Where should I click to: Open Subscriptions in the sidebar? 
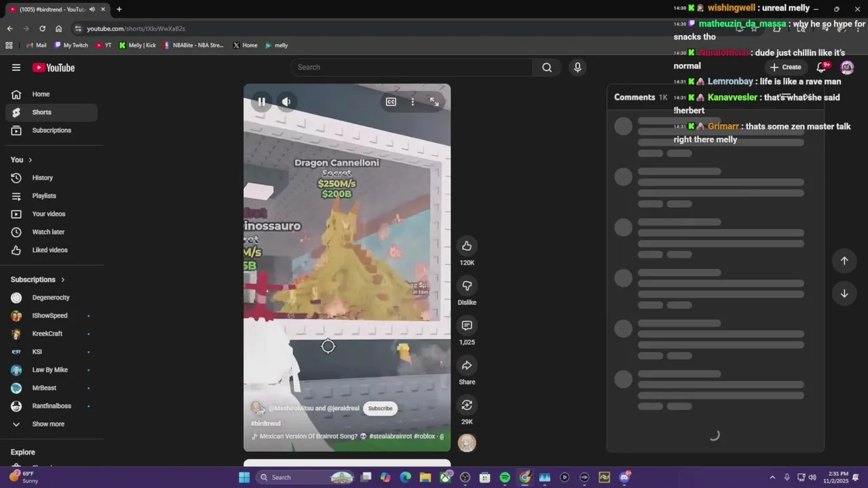pos(52,130)
